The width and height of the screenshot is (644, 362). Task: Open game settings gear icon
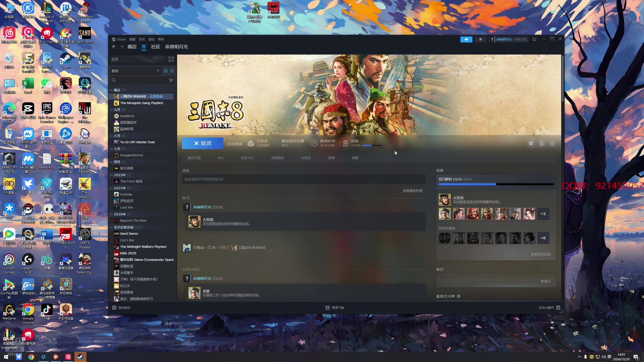[531, 143]
